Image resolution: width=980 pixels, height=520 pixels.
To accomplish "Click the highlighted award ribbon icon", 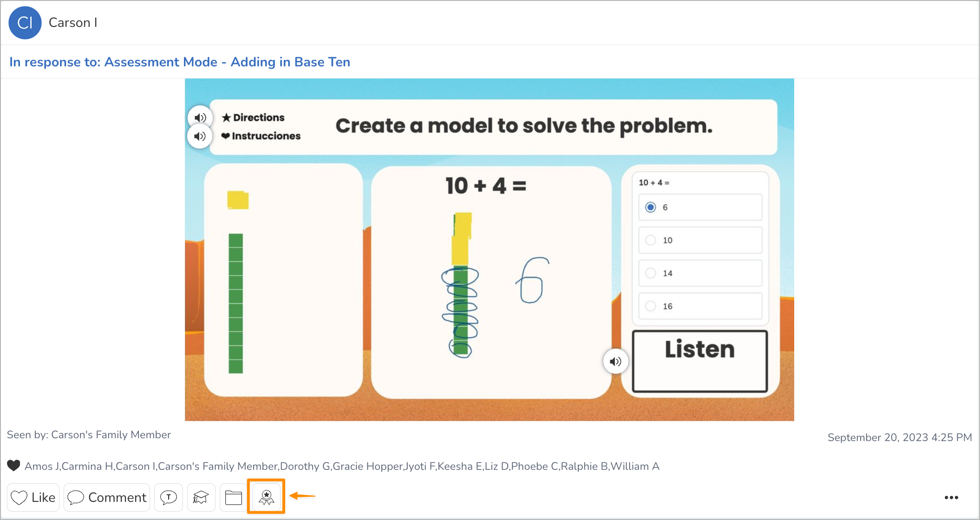I will pyautogui.click(x=266, y=497).
